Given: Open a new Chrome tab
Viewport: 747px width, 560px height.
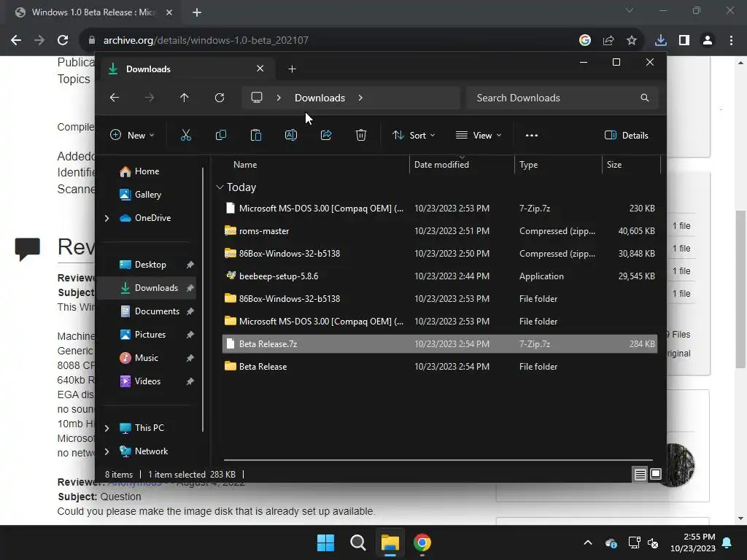Looking at the screenshot, I should pos(197,12).
